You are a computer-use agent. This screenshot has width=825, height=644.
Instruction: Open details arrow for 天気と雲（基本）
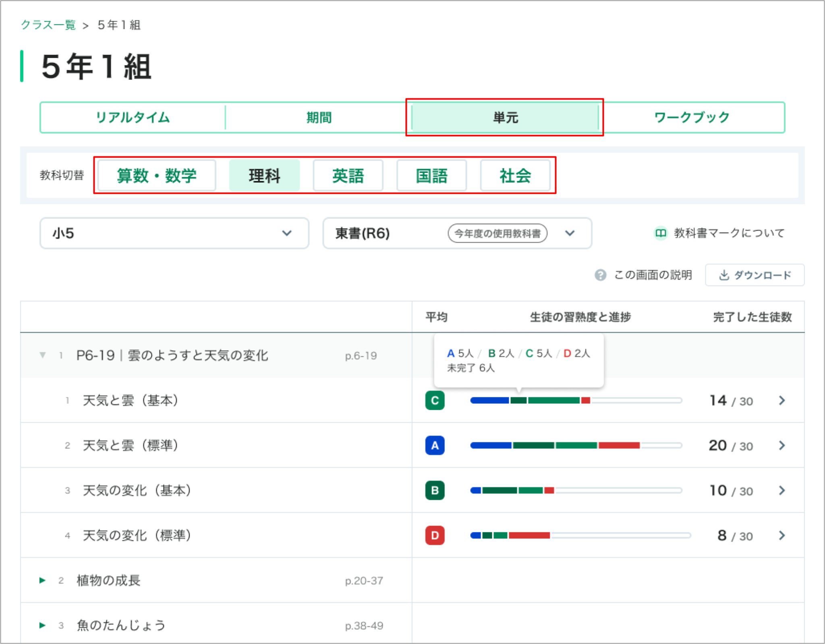pyautogui.click(x=781, y=400)
